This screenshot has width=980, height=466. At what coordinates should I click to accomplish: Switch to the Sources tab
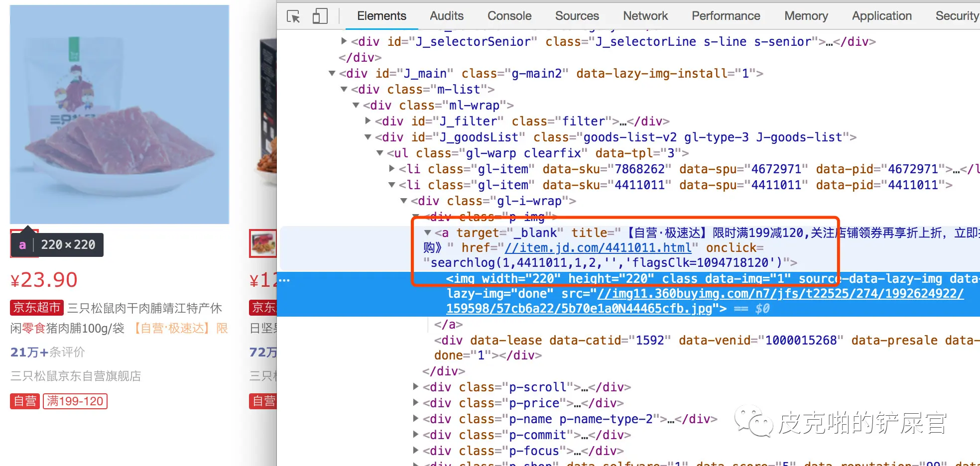coord(577,16)
